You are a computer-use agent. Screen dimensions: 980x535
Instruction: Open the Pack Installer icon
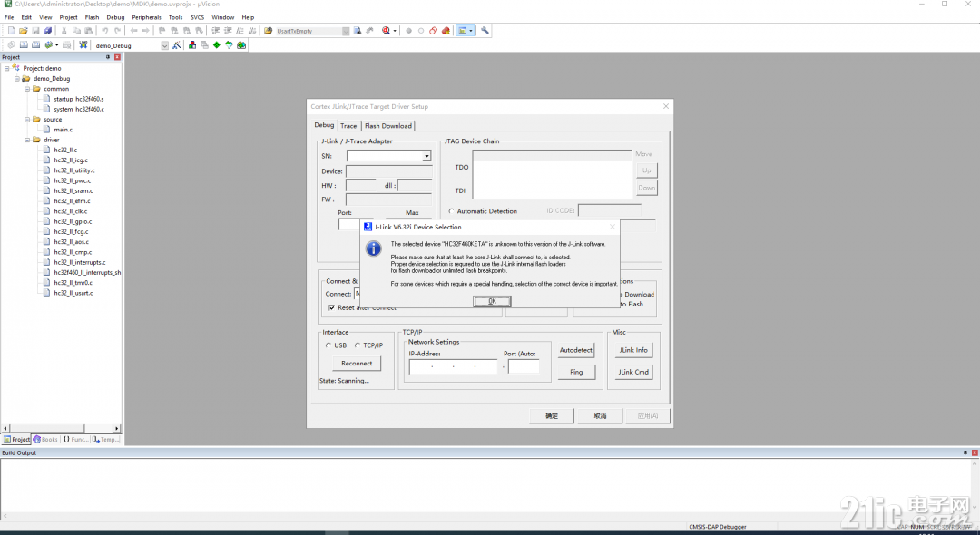coord(241,45)
